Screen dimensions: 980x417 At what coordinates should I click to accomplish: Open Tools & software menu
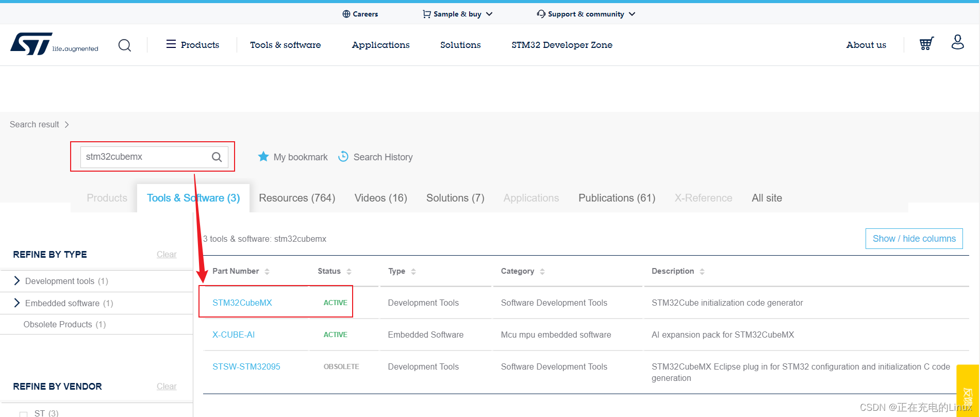pos(286,45)
